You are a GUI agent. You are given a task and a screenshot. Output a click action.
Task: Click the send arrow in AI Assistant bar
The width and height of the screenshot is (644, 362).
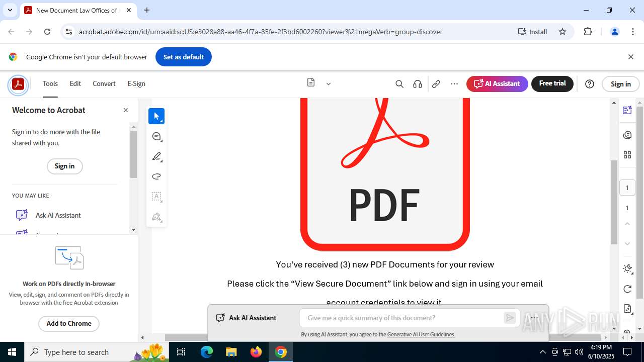[510, 318]
